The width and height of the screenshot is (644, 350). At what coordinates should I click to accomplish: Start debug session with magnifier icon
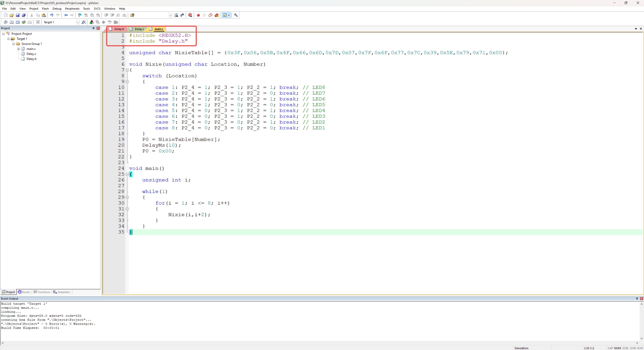coord(190,15)
